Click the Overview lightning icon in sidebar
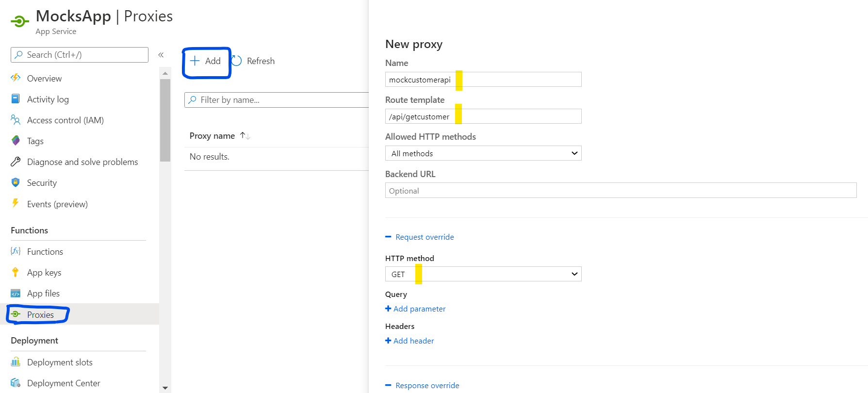This screenshot has width=868, height=393. 16,78
